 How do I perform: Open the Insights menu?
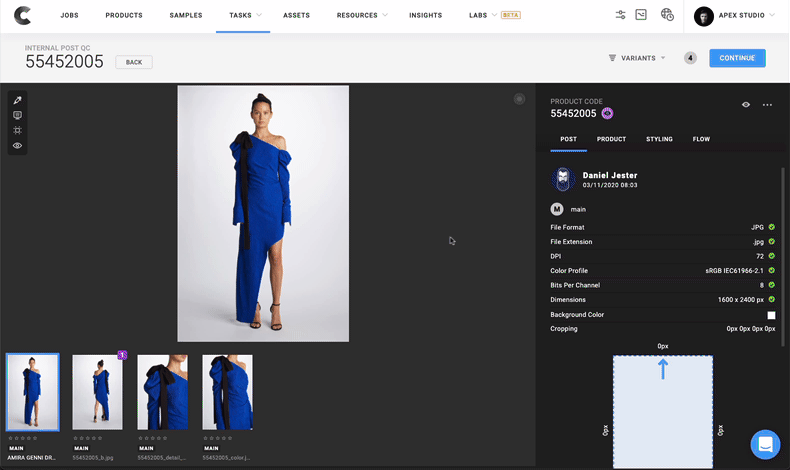tap(425, 15)
